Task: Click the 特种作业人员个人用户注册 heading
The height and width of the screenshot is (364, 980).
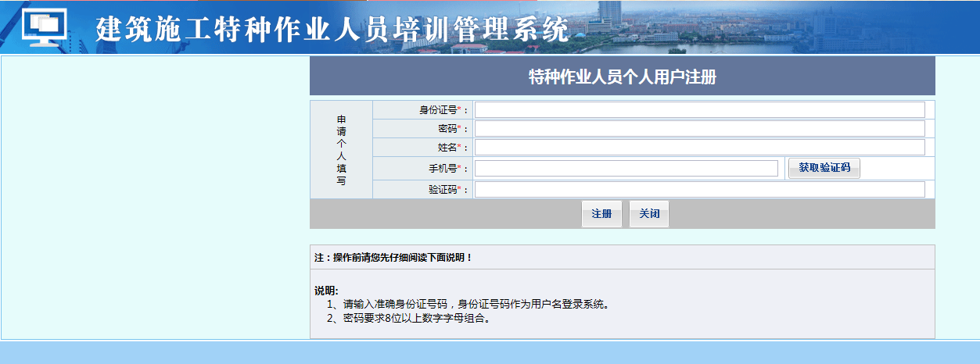Action: pyautogui.click(x=622, y=77)
